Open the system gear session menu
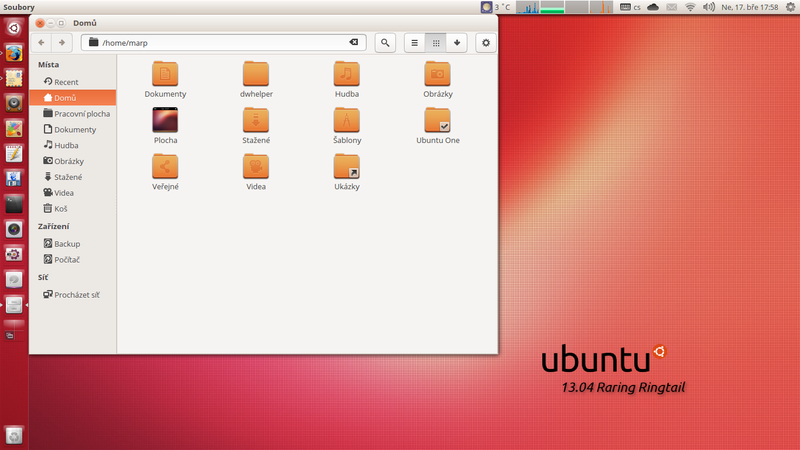Image resolution: width=800 pixels, height=450 pixels. point(790,7)
